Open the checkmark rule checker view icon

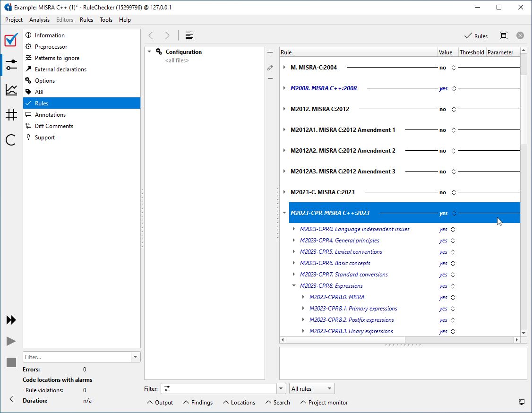(11, 40)
